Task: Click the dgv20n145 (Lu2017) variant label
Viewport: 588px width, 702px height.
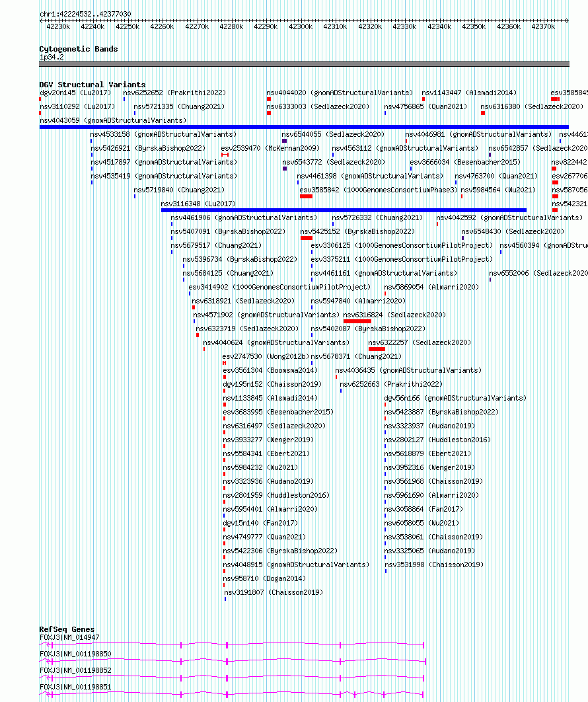Action: [x=75, y=93]
